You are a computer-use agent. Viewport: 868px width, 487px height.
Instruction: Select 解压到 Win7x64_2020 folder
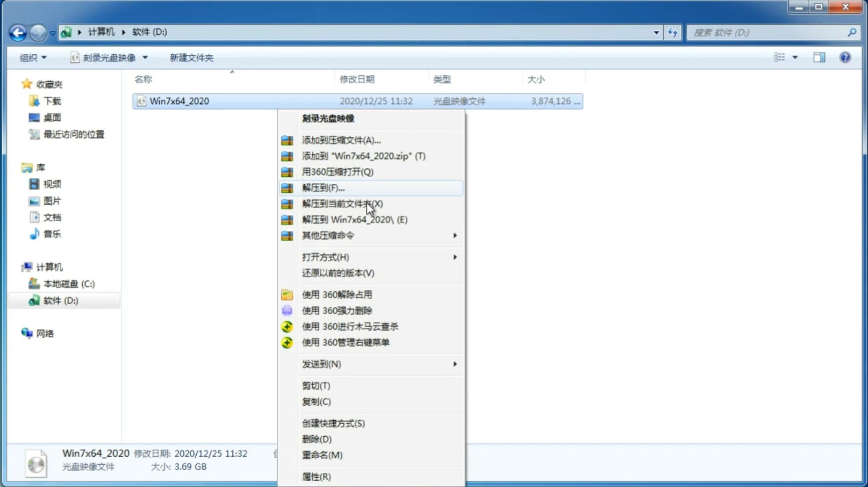click(354, 219)
